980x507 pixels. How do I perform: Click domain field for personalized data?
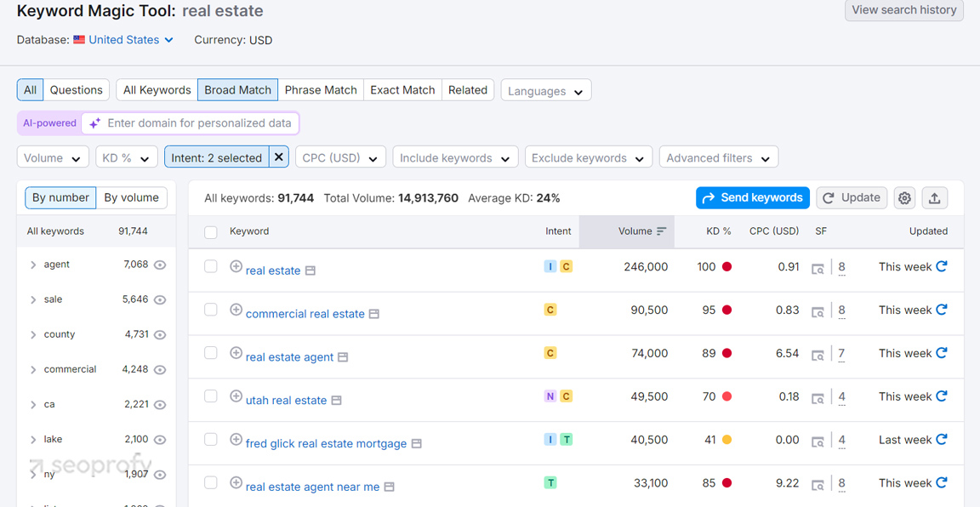pos(190,123)
